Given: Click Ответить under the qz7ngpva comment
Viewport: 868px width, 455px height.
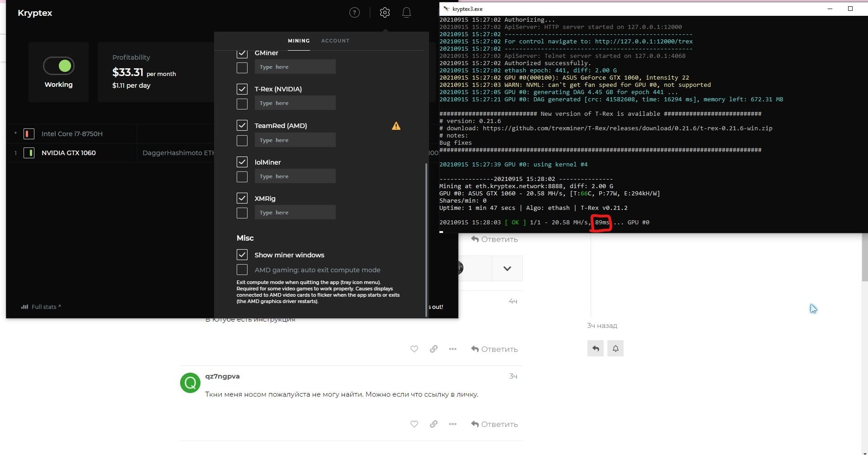Looking at the screenshot, I should click(x=494, y=424).
